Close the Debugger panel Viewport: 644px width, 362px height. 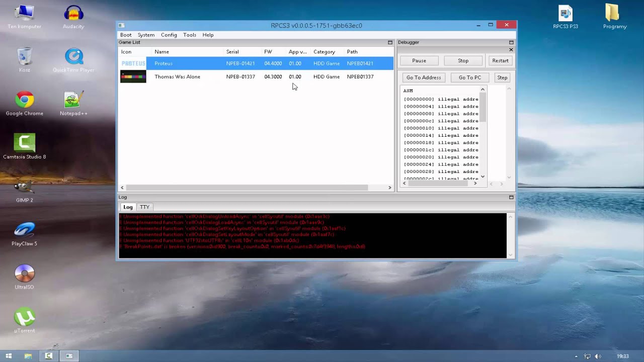pyautogui.click(x=511, y=50)
